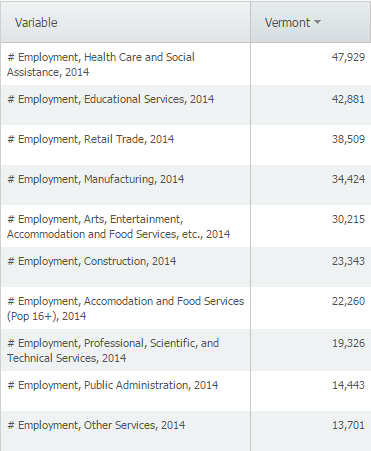Screen dimensions: 371x451
Task: Click the Construction employment row
Action: [x=185, y=267]
